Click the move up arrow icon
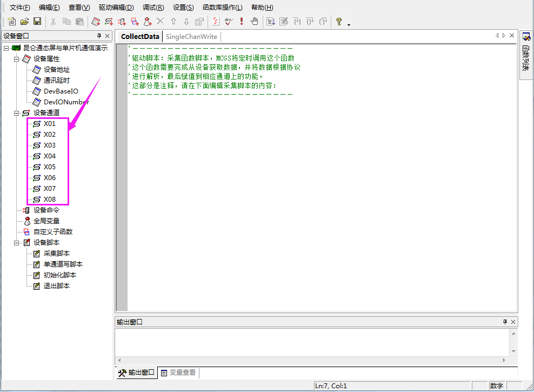 [173, 22]
